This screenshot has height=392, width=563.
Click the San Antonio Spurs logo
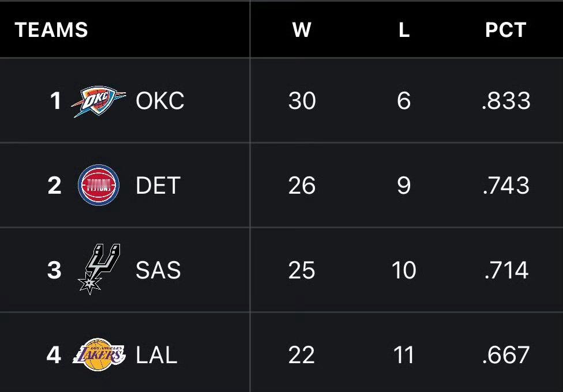99,269
